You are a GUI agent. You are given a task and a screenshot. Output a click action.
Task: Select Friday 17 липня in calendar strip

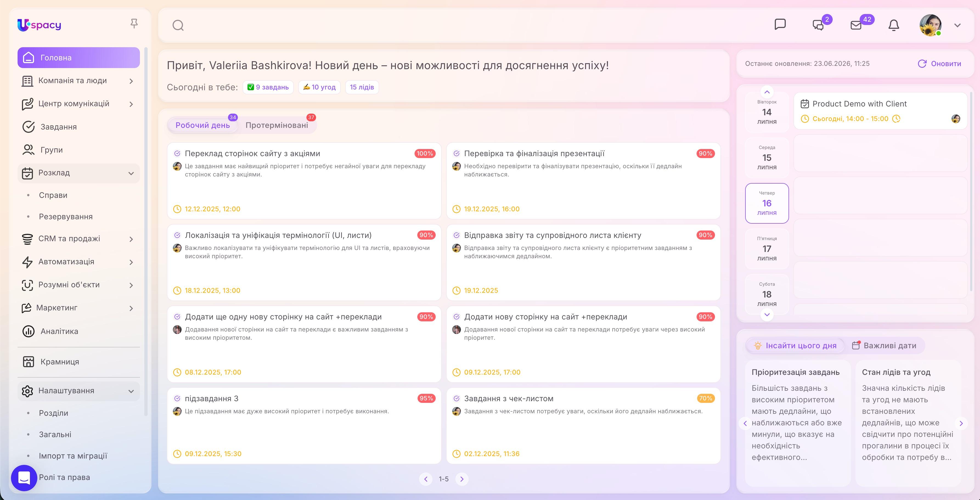click(x=767, y=249)
